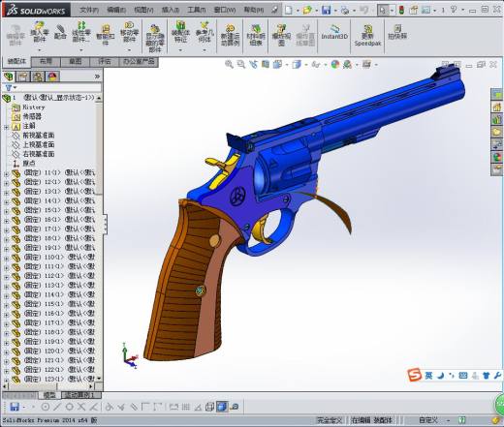Click Linear Component Pattern (线性零部件阵列) icon

(81, 32)
